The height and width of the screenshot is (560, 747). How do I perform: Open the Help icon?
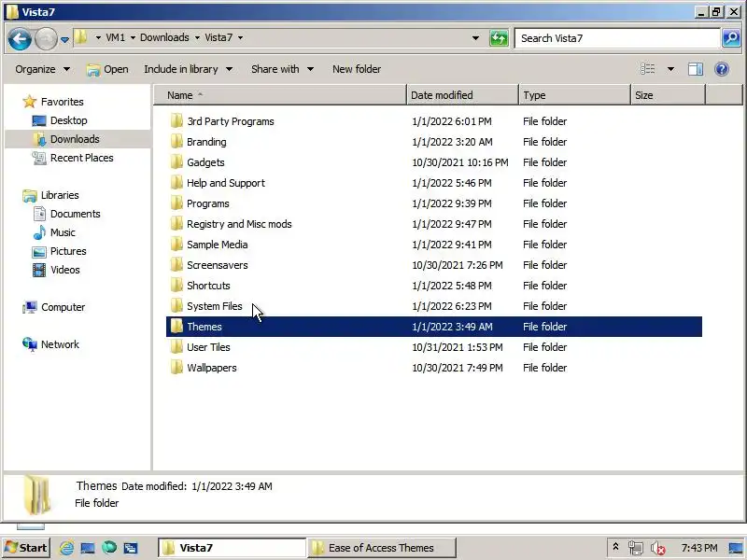point(722,69)
